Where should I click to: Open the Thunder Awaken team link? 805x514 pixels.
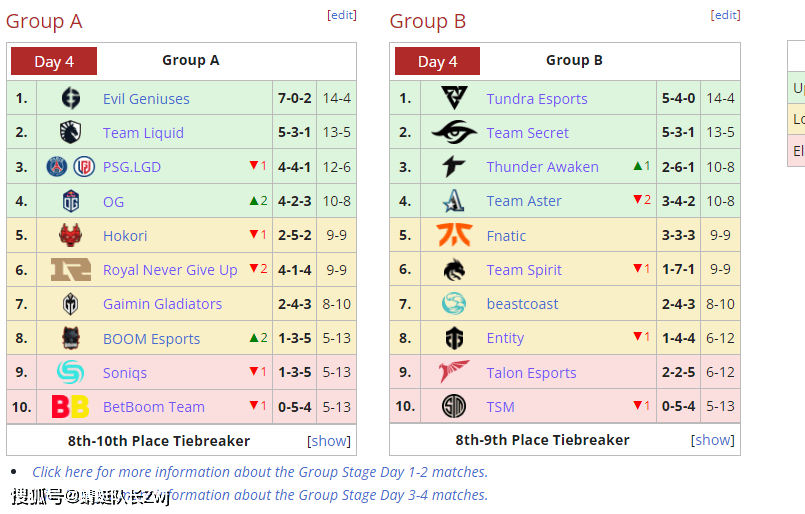tap(543, 167)
